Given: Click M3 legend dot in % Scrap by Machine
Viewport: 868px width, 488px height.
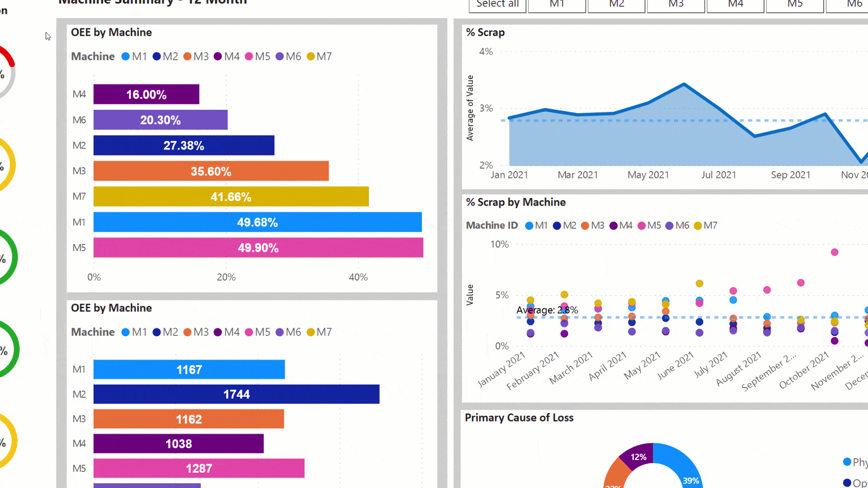Looking at the screenshot, I should [x=585, y=225].
